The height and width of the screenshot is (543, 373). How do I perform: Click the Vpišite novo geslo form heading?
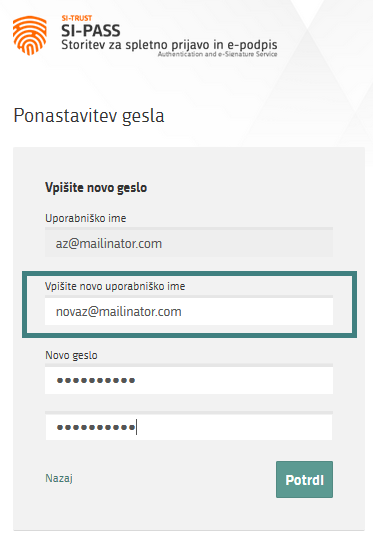point(96,188)
